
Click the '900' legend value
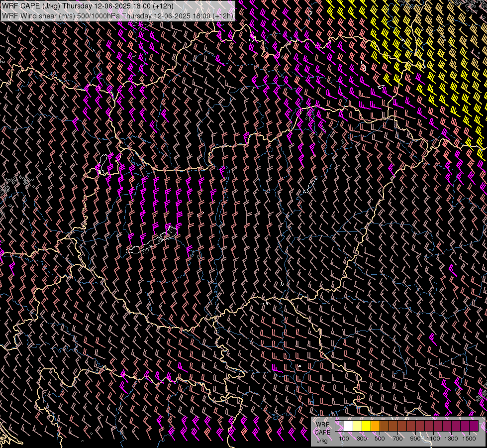pos(415,439)
